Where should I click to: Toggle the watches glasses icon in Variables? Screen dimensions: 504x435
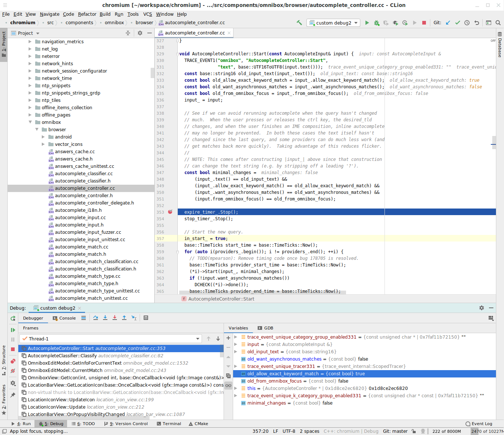pos(228,385)
